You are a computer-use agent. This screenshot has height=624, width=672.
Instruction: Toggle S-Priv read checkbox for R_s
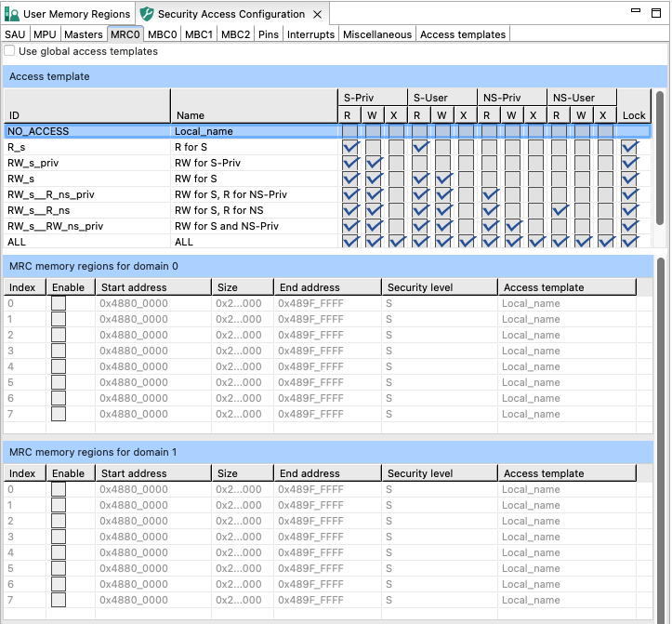[x=350, y=147]
